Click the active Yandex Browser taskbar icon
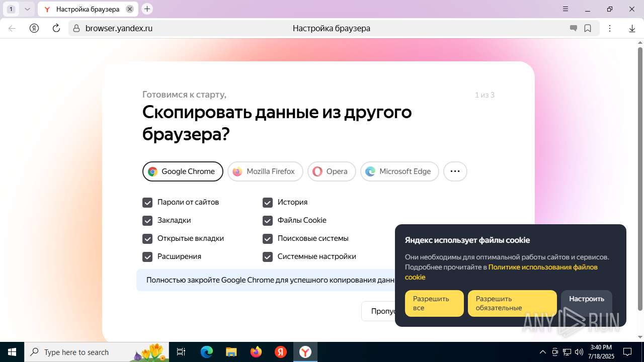The image size is (644, 362). pyautogui.click(x=305, y=352)
